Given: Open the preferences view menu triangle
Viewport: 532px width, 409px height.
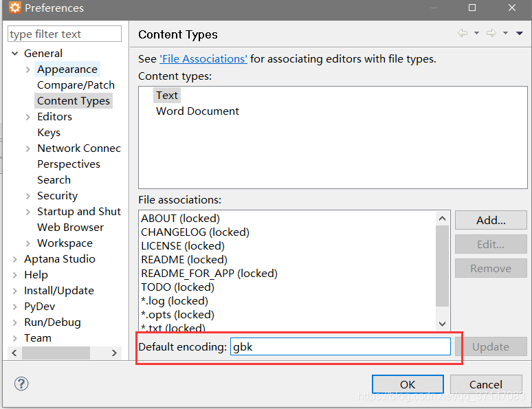Looking at the screenshot, I should click(519, 33).
